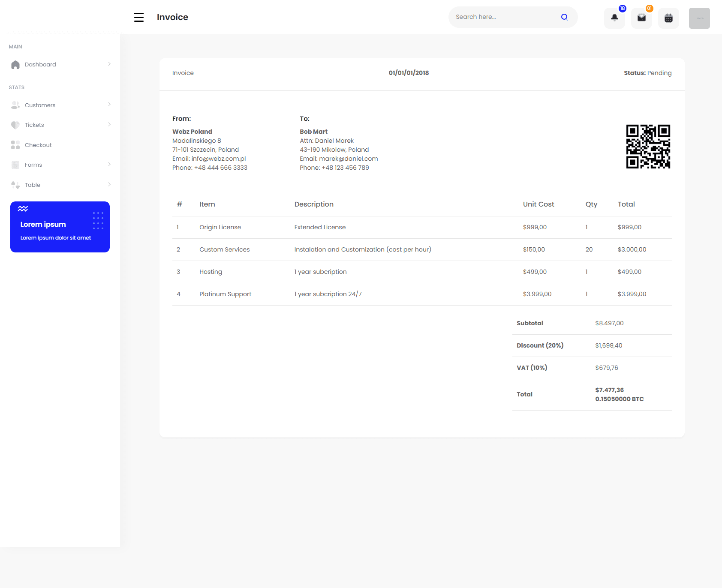722x588 pixels.
Task: Expand the Forms menu chevron
Action: pos(110,165)
